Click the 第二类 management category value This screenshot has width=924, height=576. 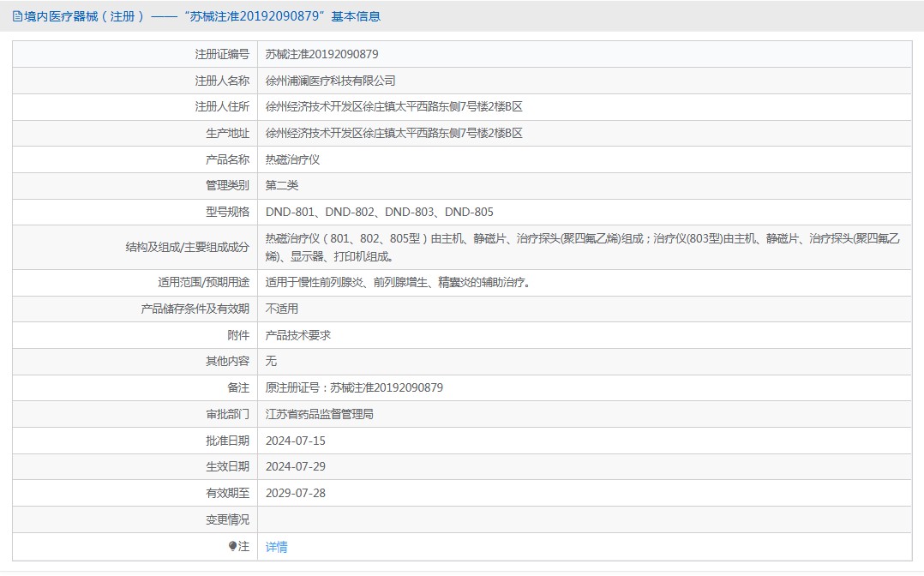(282, 186)
